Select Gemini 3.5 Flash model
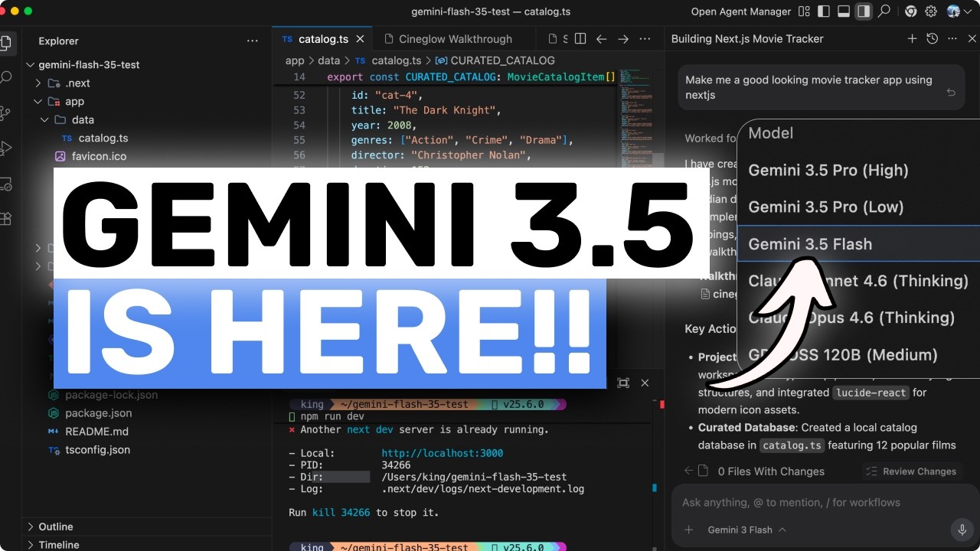The height and width of the screenshot is (551, 980). coord(858,244)
